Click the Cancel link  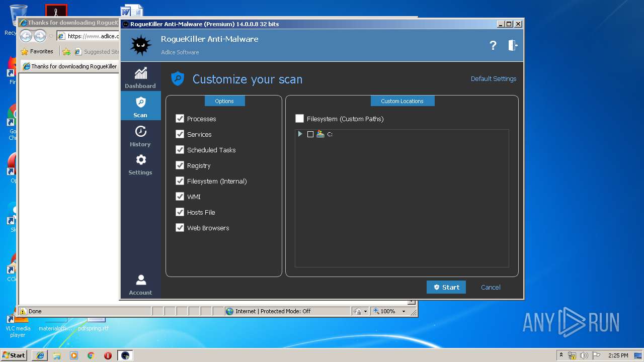click(x=491, y=288)
